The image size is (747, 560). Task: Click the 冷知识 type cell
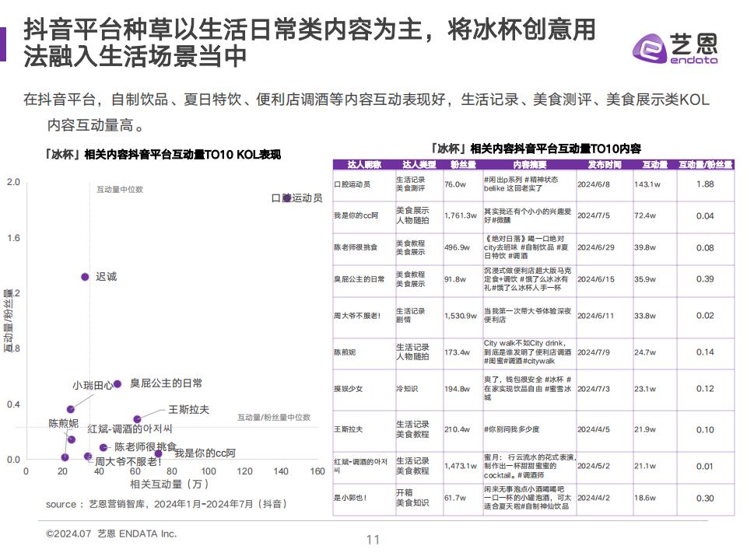click(407, 389)
